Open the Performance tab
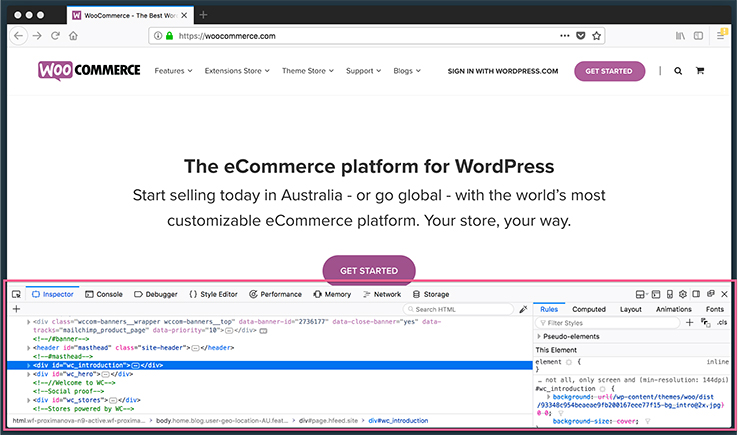The width and height of the screenshot is (740, 435). tap(275, 294)
